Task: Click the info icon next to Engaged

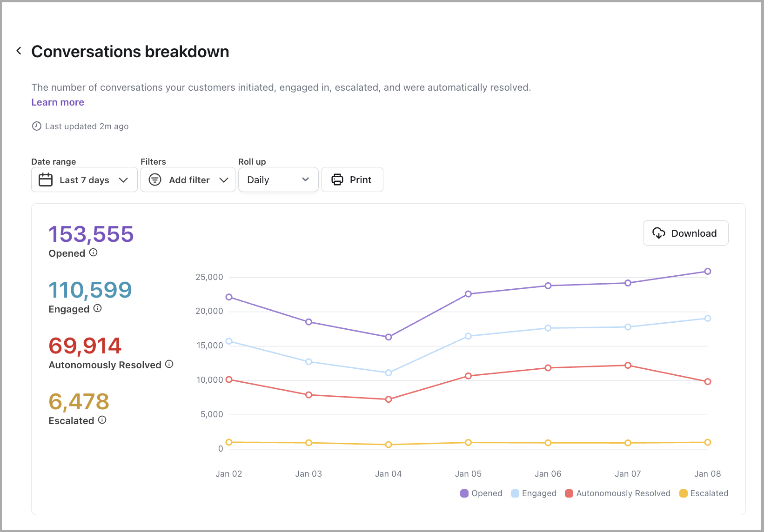Action: (x=97, y=308)
